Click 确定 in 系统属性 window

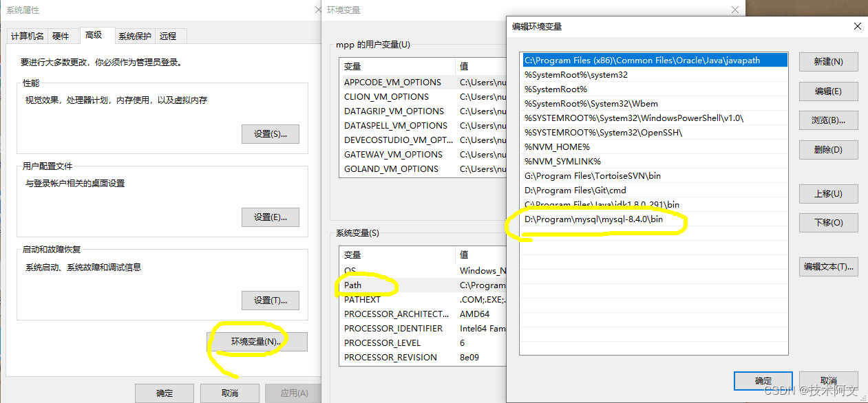pos(165,393)
